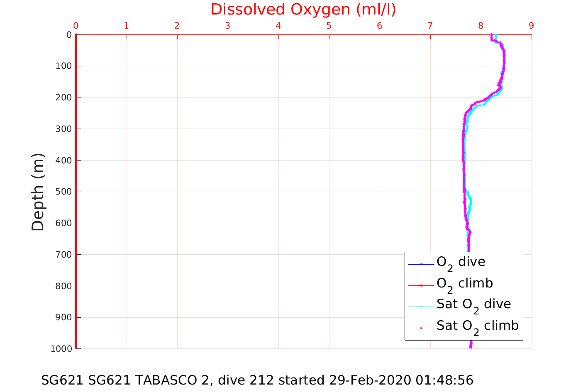This screenshot has width=588, height=392.
Task: Click the cyan Sat O2 dive legend marker
Action: coord(421,307)
